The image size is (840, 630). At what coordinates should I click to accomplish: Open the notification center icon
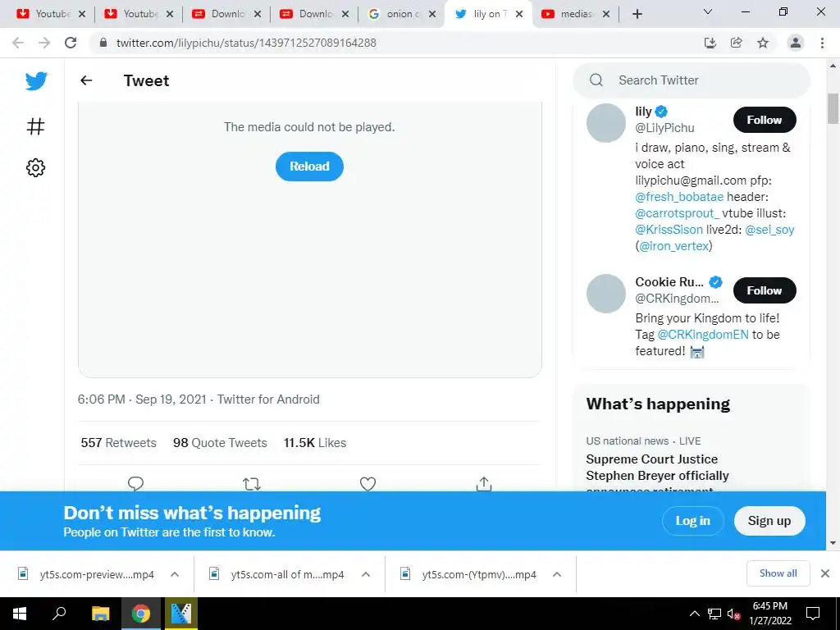[x=813, y=614]
